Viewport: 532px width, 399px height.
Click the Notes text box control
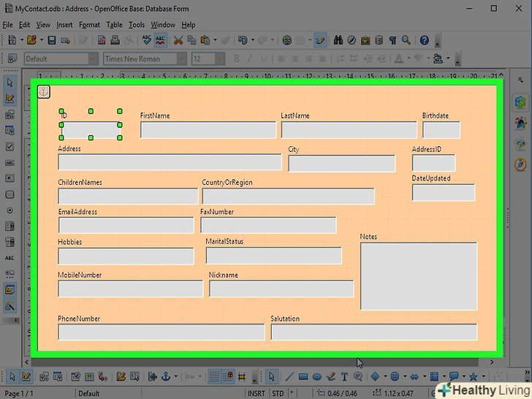pyautogui.click(x=418, y=276)
